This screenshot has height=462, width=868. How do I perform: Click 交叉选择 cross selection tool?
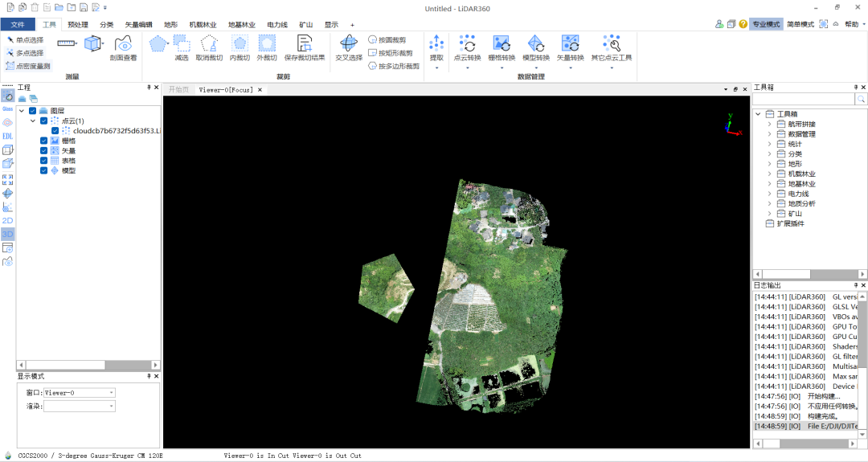[349, 48]
